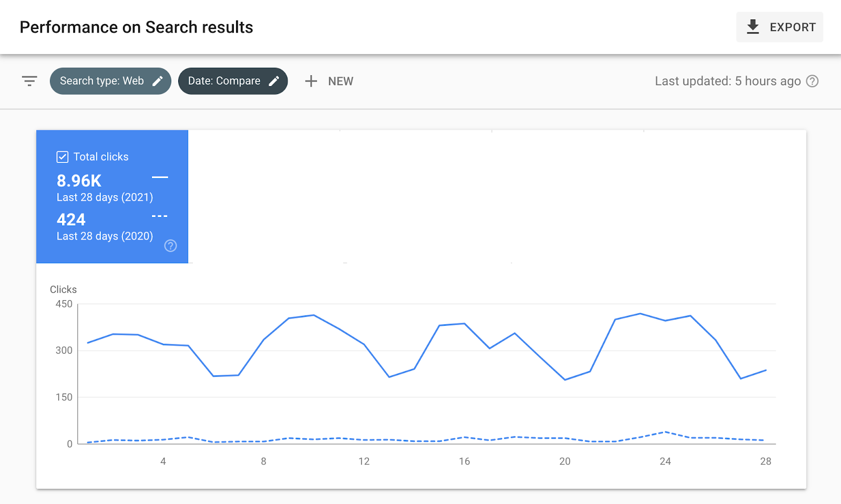Toggle the Total clicks metric card
The width and height of the screenshot is (841, 504).
point(112,197)
